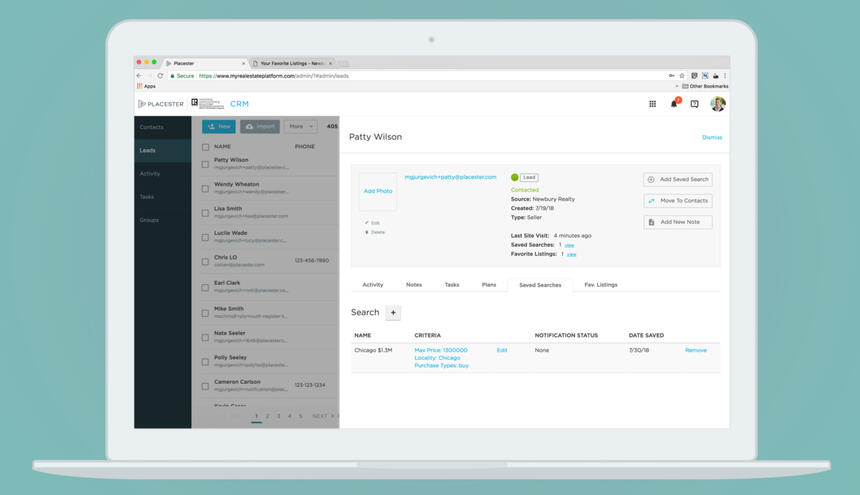
Task: Go to page 2 of leads list
Action: point(268,416)
